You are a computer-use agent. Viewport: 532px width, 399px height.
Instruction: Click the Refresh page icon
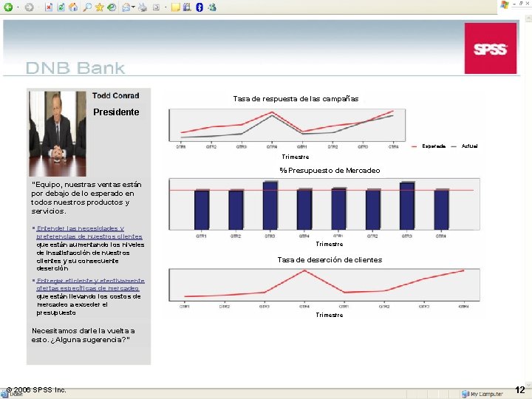61,7
